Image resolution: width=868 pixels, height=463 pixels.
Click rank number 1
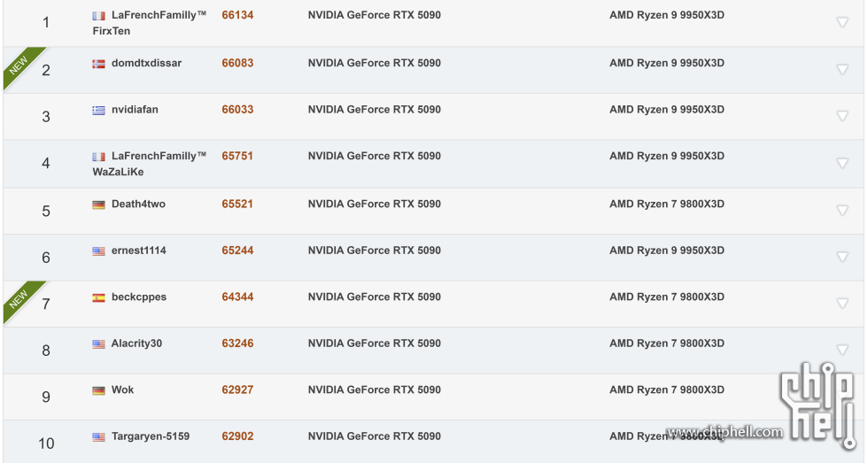click(x=46, y=22)
